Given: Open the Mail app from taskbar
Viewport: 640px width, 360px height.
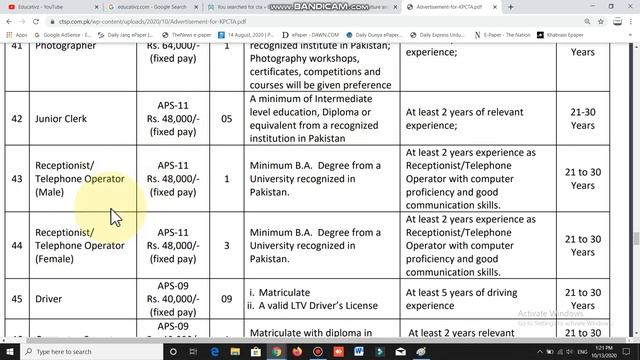Looking at the screenshot, I should click(400, 351).
